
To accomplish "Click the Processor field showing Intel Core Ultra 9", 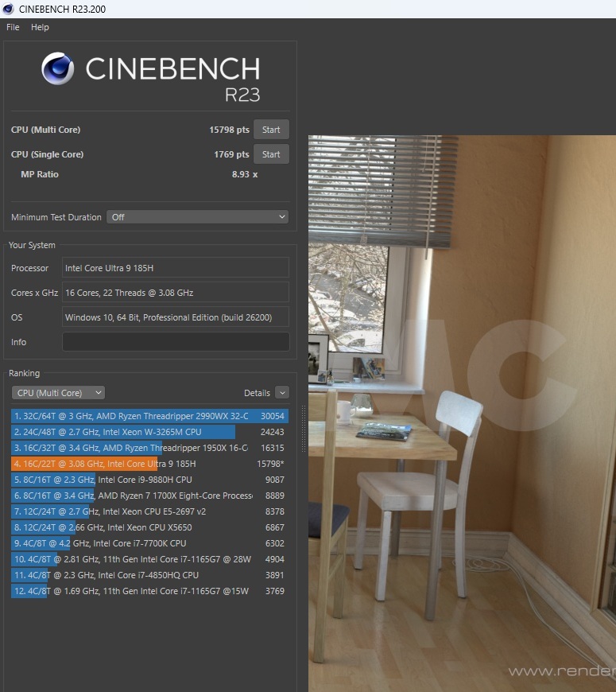I will [176, 268].
